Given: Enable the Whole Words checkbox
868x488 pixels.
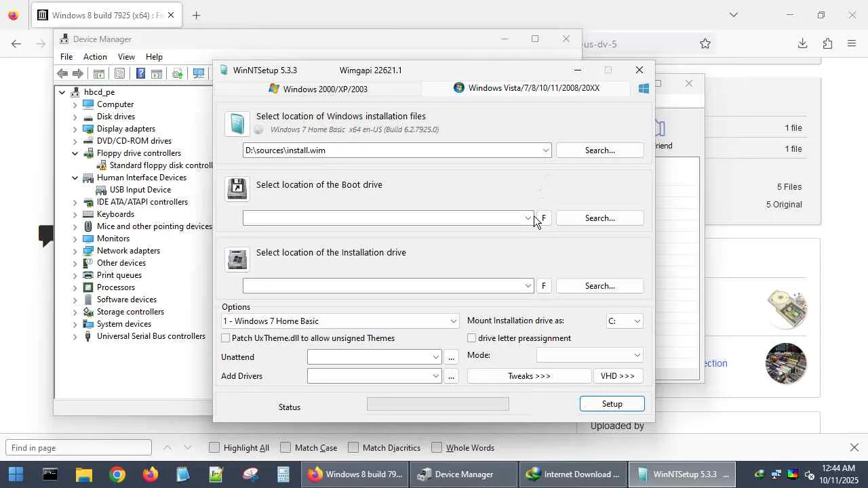Looking at the screenshot, I should [x=437, y=447].
